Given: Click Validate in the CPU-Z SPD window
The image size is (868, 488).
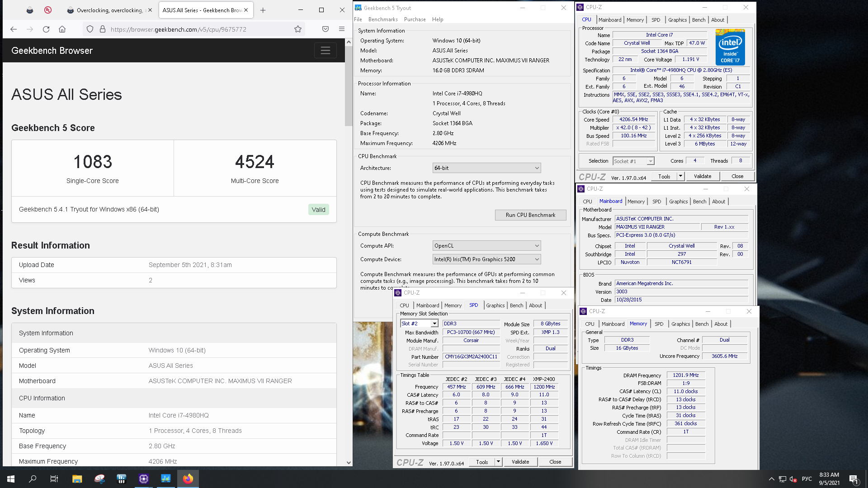Looking at the screenshot, I should coord(520,462).
